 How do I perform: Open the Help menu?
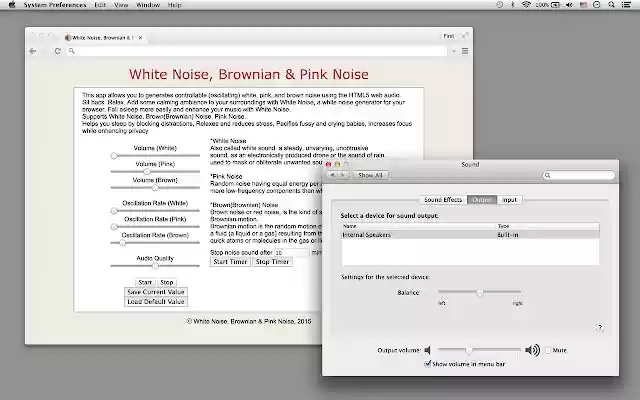tap(174, 5)
